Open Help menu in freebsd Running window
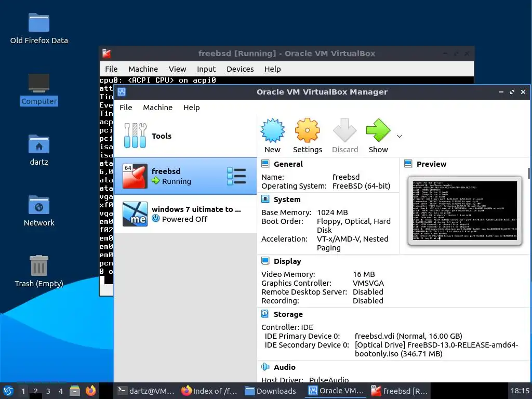The image size is (532, 399). [272, 69]
